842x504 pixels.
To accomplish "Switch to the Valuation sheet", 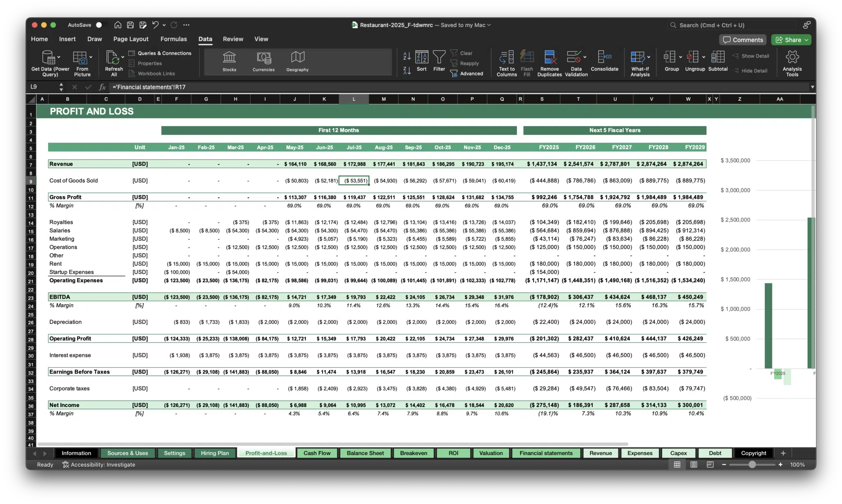I will coord(491,453).
